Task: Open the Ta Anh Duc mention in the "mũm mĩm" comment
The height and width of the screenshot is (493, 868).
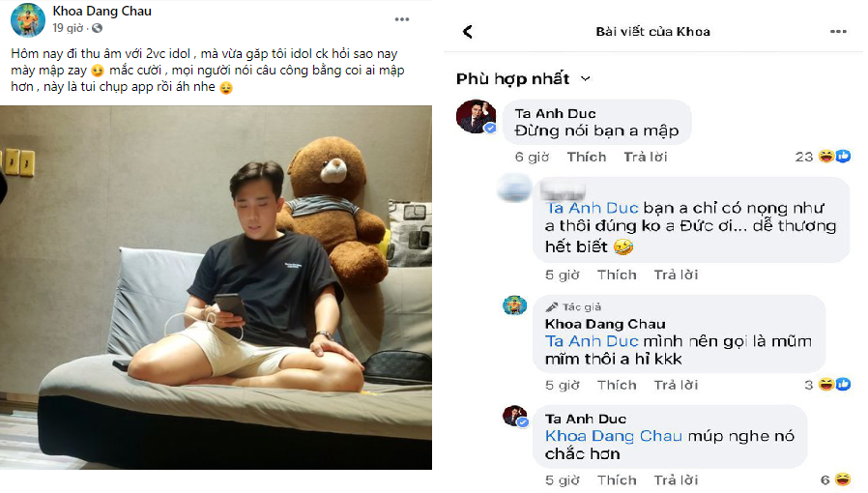Action: point(593,341)
